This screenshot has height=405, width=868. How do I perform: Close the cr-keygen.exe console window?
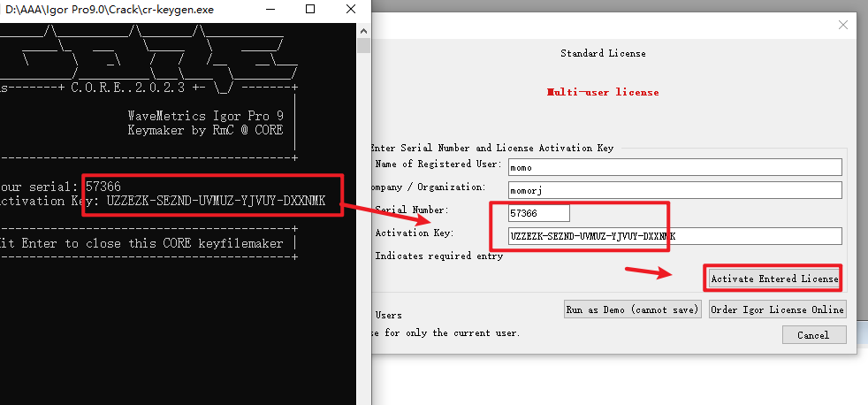pos(350,10)
